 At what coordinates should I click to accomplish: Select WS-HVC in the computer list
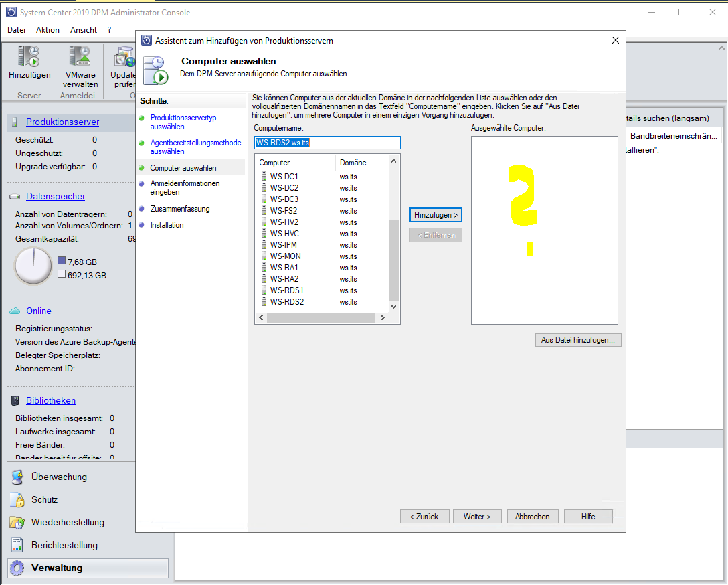pyautogui.click(x=284, y=234)
